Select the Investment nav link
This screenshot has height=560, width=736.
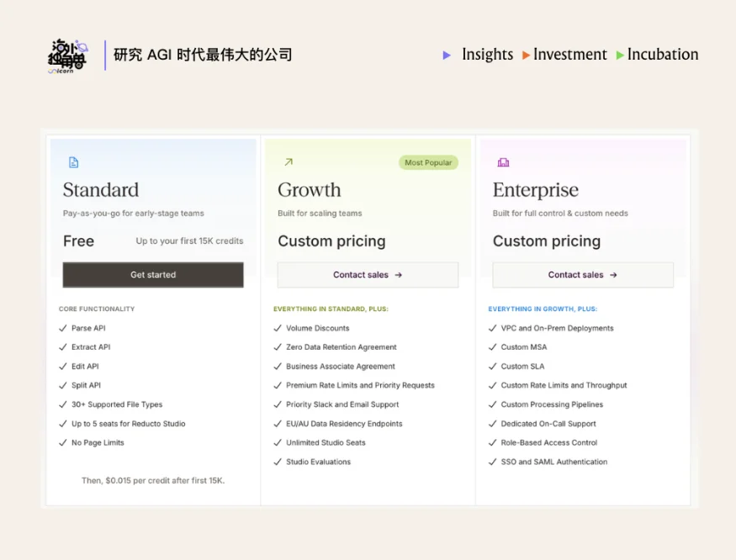click(x=570, y=55)
